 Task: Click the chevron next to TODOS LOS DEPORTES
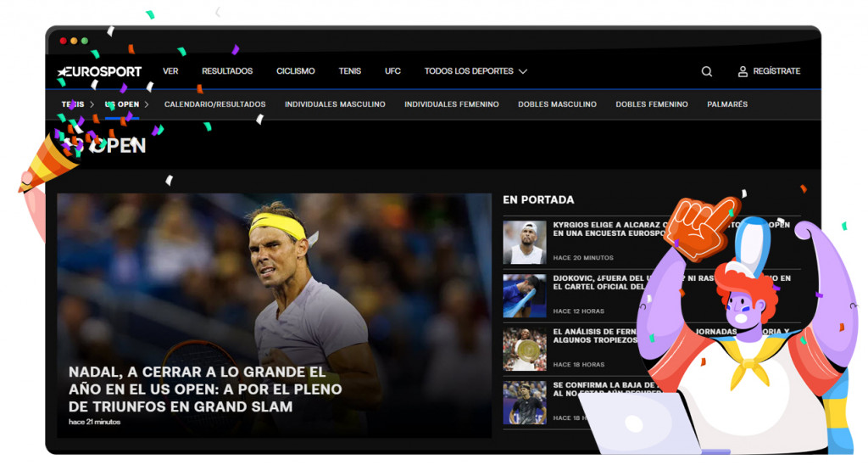click(522, 71)
